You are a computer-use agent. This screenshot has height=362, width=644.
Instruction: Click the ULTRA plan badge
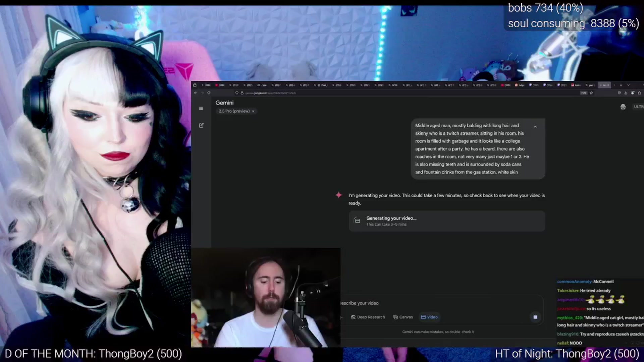638,107
